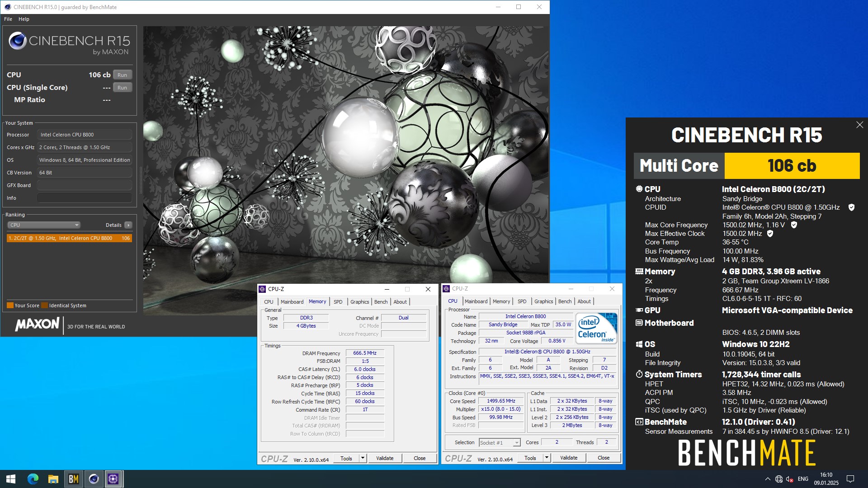Click the 106 cb Multi Core score
Screen dimensions: 868x488
click(x=792, y=166)
